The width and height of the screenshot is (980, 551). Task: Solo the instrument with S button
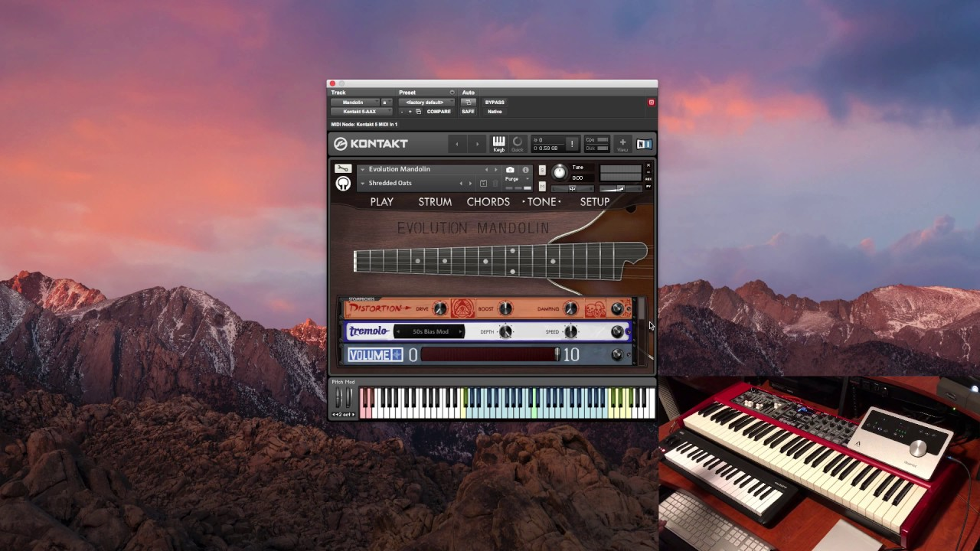[x=542, y=170]
